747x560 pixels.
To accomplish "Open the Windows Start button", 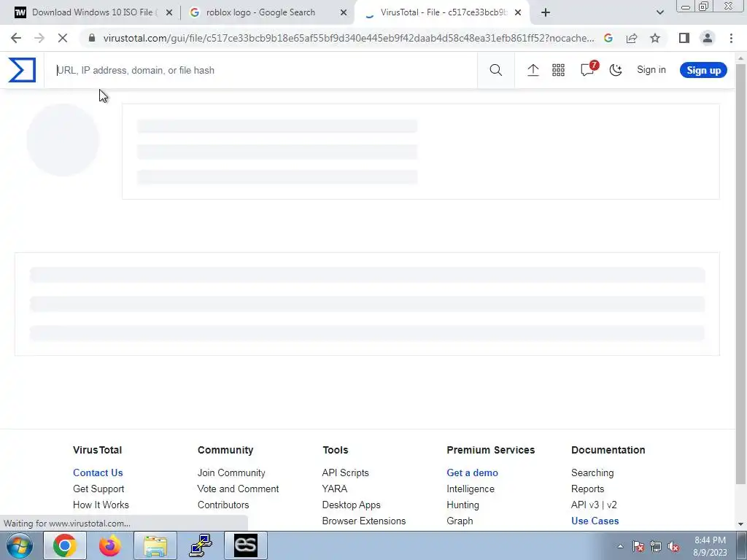I will coord(20,545).
